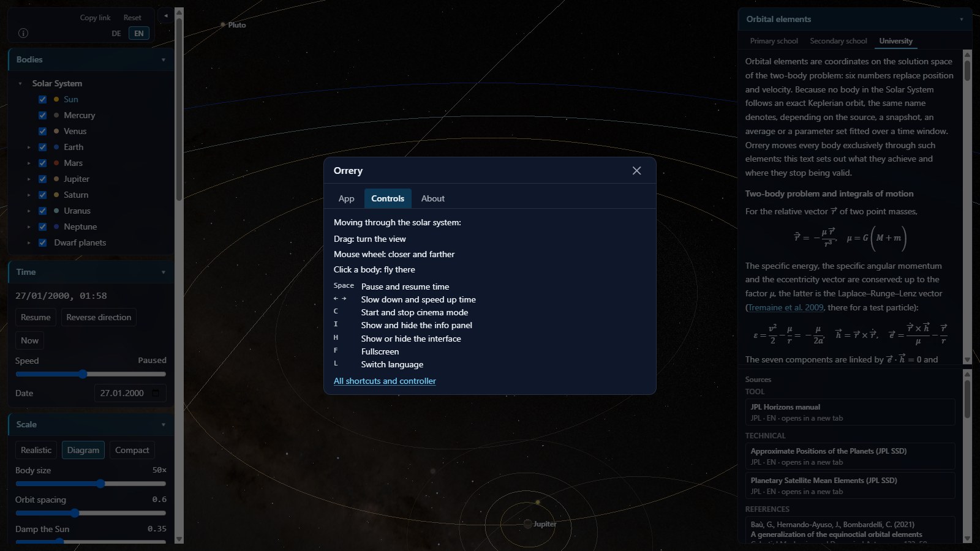Click the Copy link button
Viewport: 980px width, 551px height.
click(x=95, y=18)
